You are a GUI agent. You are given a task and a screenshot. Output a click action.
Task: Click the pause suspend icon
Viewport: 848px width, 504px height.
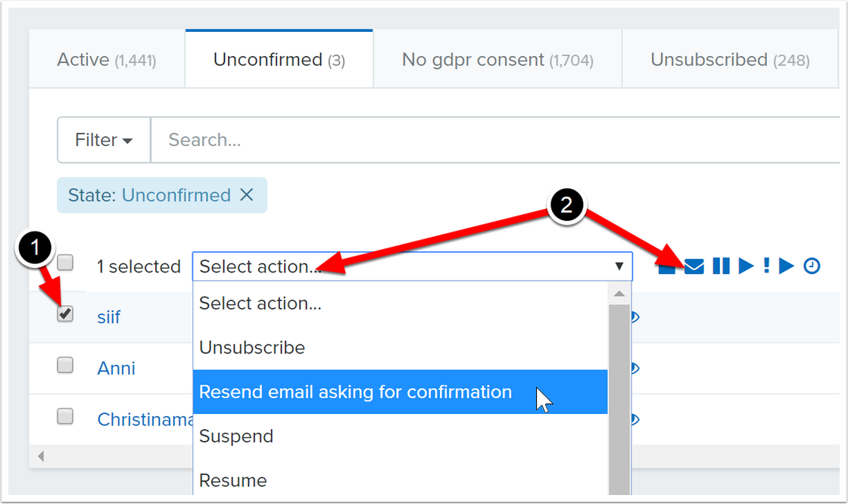[721, 266]
